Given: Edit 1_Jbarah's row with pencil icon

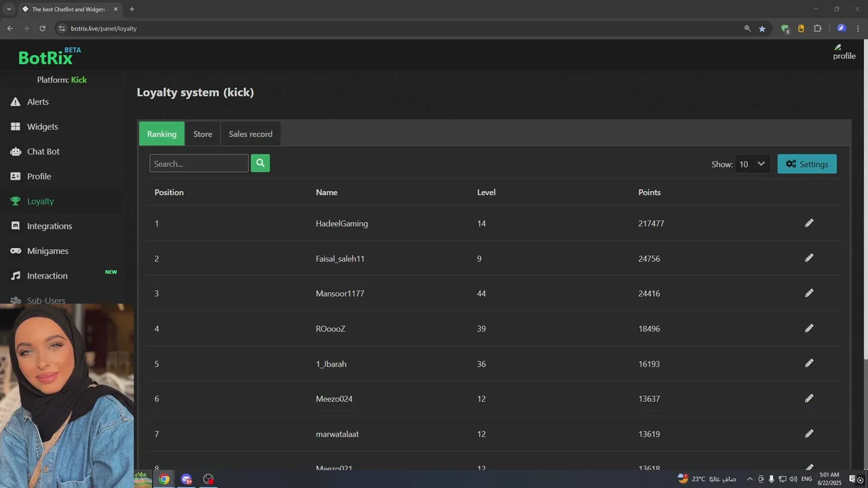Looking at the screenshot, I should click(x=809, y=363).
